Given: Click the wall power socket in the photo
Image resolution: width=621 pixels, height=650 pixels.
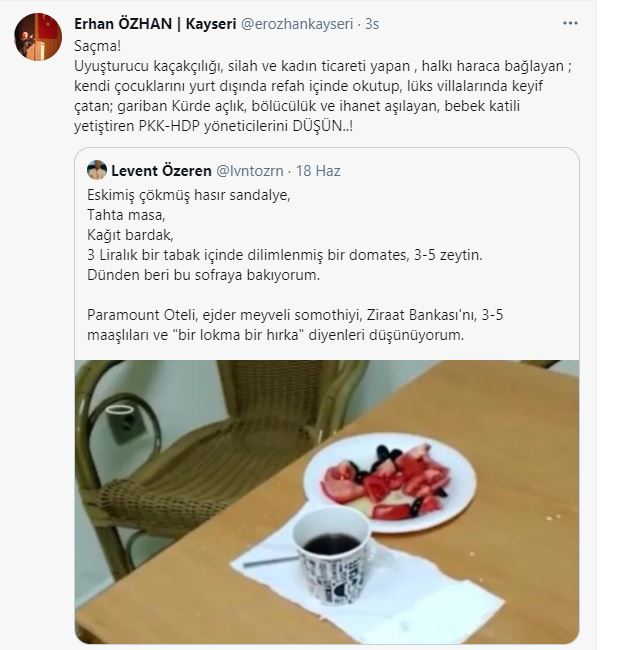Looking at the screenshot, I should (x=121, y=423).
